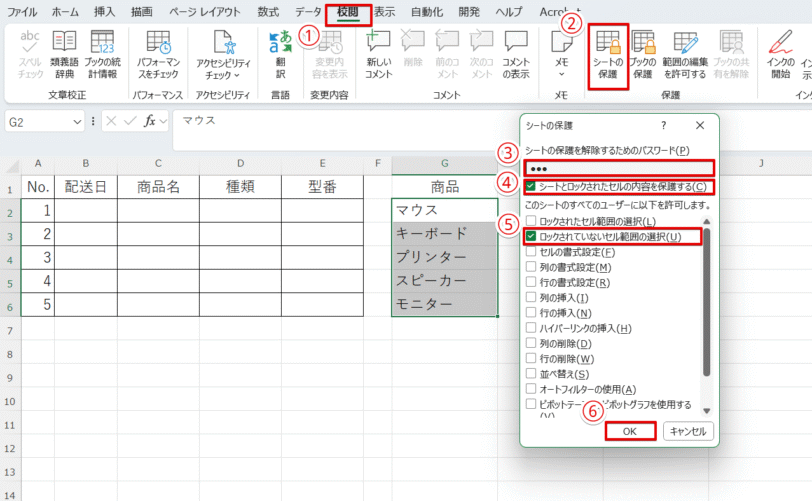The width and height of the screenshot is (812, 501).
Task: Enable セルの書式設定 checkbox
Action: (x=531, y=252)
